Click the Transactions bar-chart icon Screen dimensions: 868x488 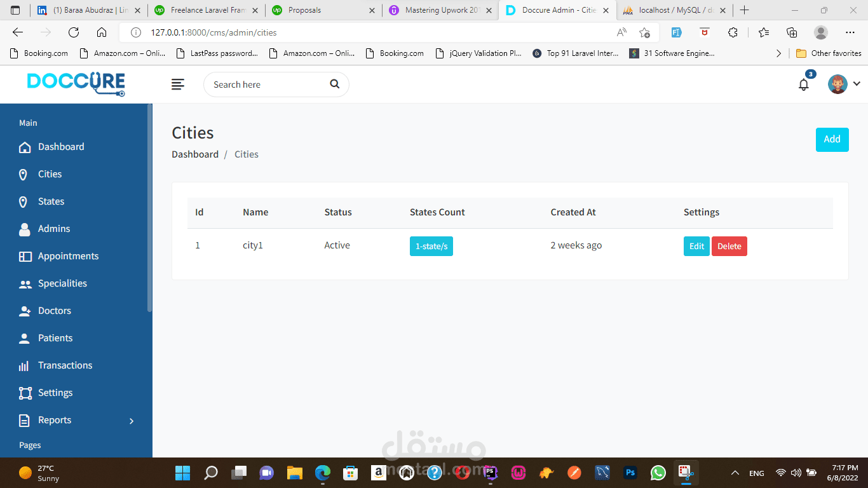click(24, 367)
